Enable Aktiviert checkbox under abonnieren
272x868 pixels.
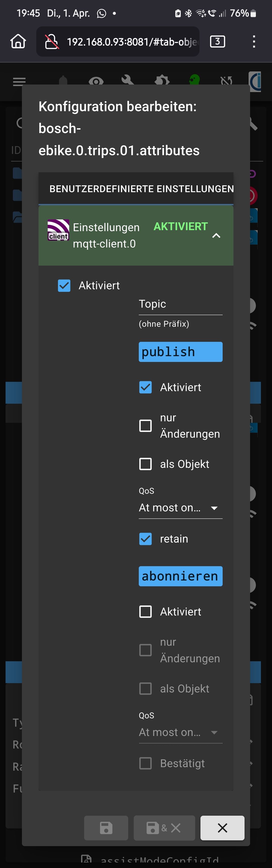(x=146, y=612)
